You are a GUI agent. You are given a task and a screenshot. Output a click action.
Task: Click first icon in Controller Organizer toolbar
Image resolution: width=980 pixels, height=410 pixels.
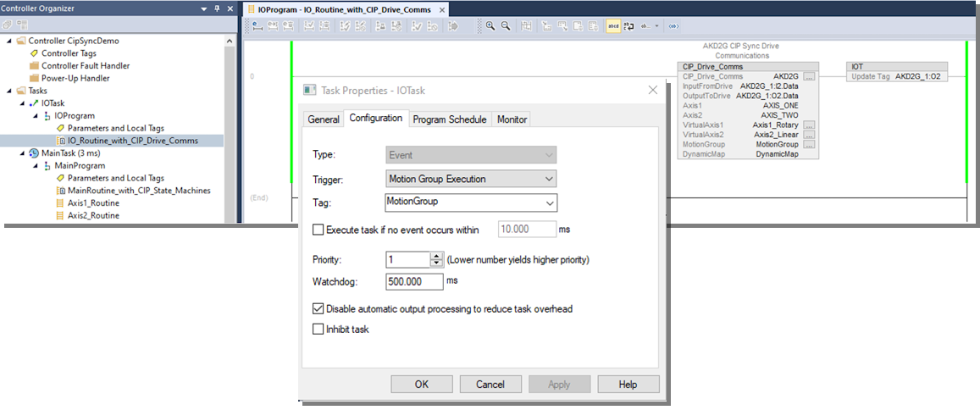coord(8,25)
